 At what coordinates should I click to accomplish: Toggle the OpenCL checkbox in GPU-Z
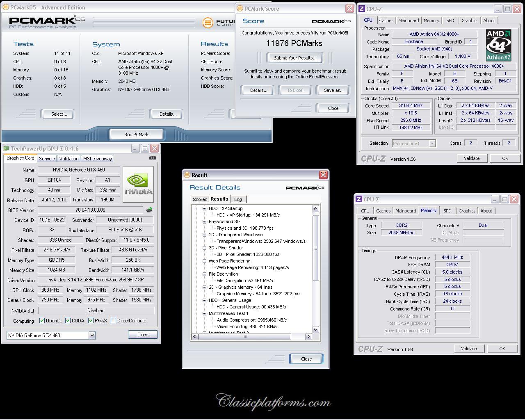(42, 321)
